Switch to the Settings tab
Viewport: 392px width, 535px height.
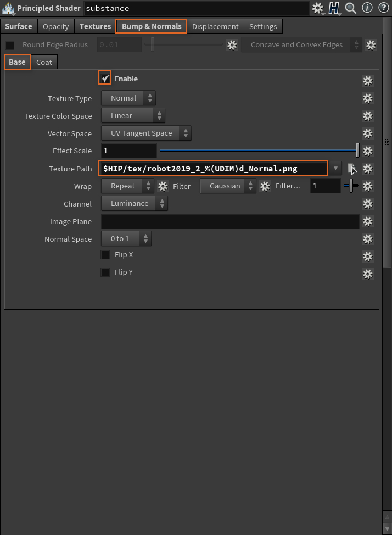click(263, 26)
